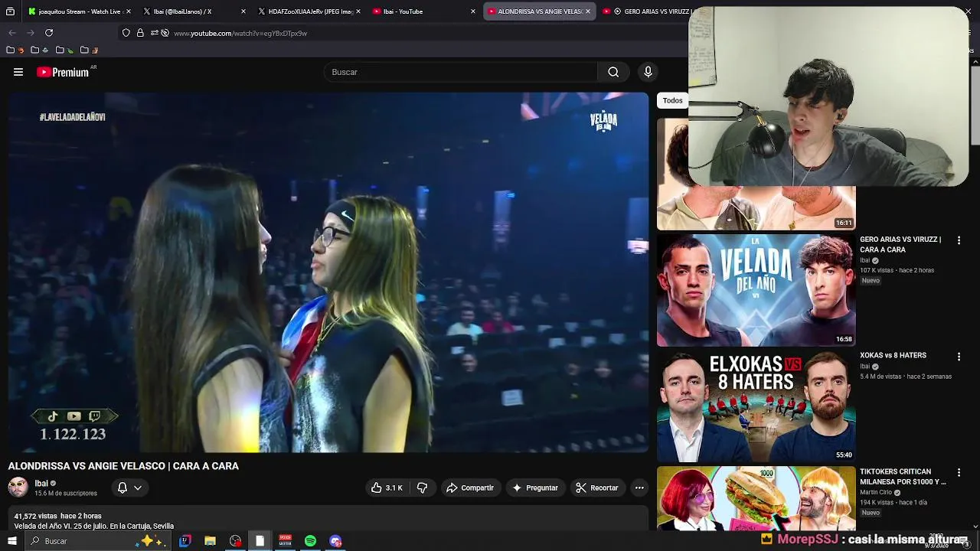Open the Windows Start button
This screenshot has height=551, width=980.
12,541
